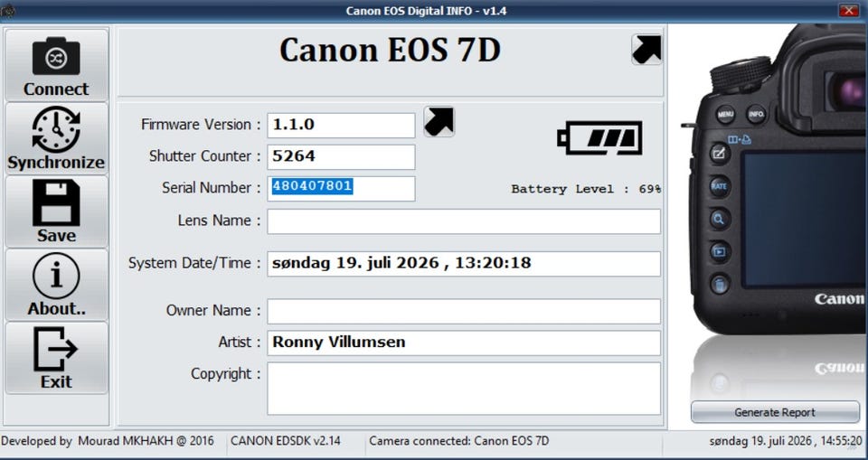Screen dimensions: 868x460
Task: Click inside the Copyright text box
Action: 464,388
